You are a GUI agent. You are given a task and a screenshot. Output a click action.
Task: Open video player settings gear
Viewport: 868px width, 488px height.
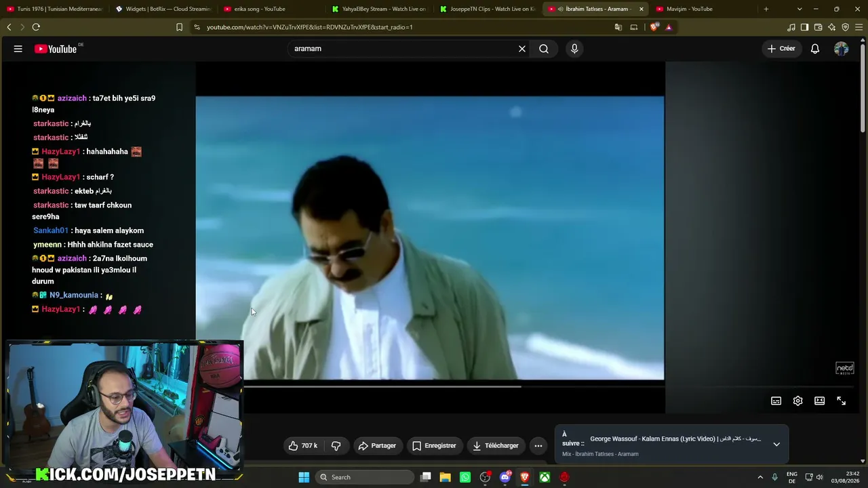(798, 401)
